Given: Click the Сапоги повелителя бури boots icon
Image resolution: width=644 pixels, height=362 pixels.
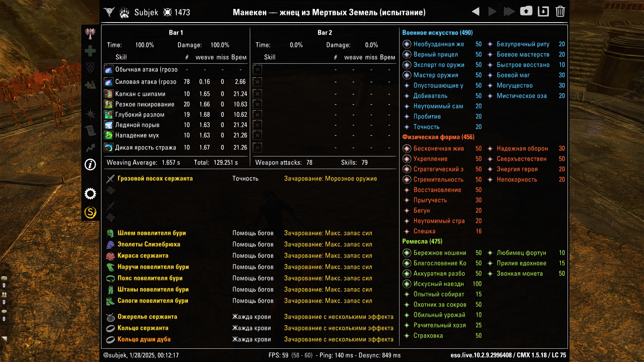Looking at the screenshot, I should click(x=110, y=301).
